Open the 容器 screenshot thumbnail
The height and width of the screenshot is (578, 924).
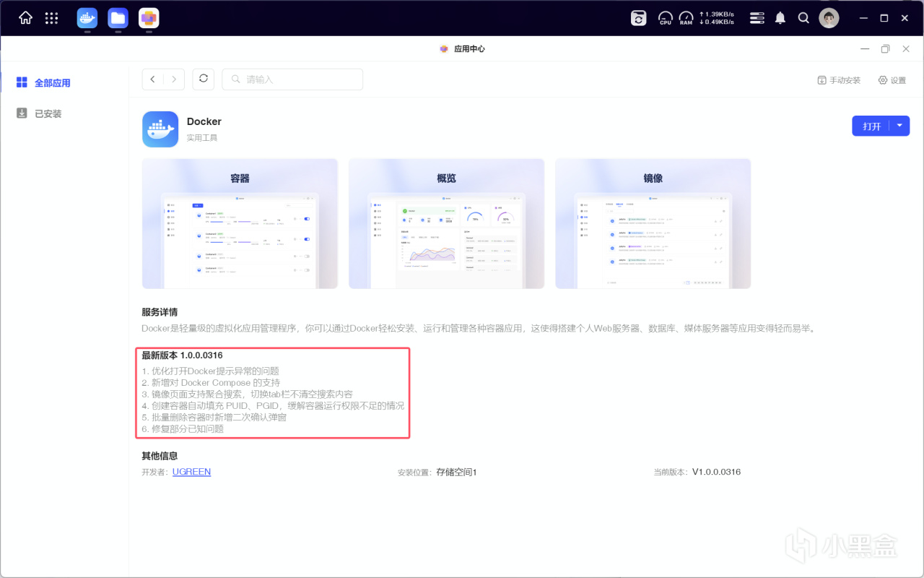[240, 223]
